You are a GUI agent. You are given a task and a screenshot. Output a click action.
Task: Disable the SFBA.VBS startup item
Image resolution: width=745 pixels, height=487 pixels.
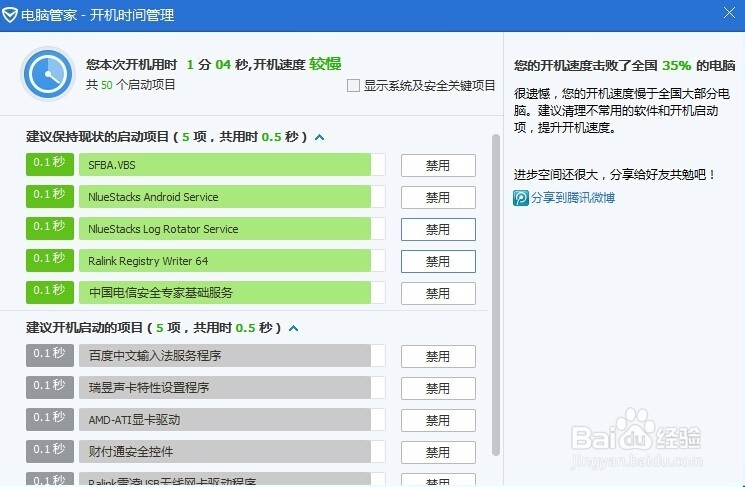click(438, 165)
